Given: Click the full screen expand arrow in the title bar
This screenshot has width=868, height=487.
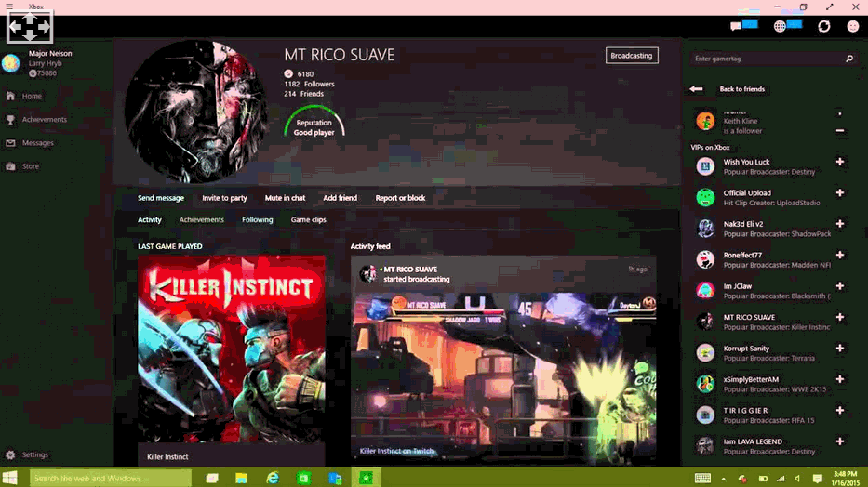Looking at the screenshot, I should tap(829, 7).
